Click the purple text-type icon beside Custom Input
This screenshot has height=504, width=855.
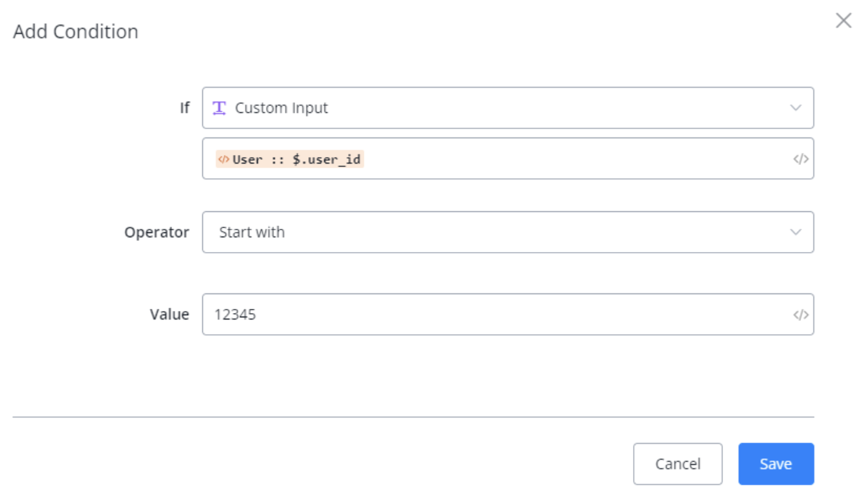220,107
